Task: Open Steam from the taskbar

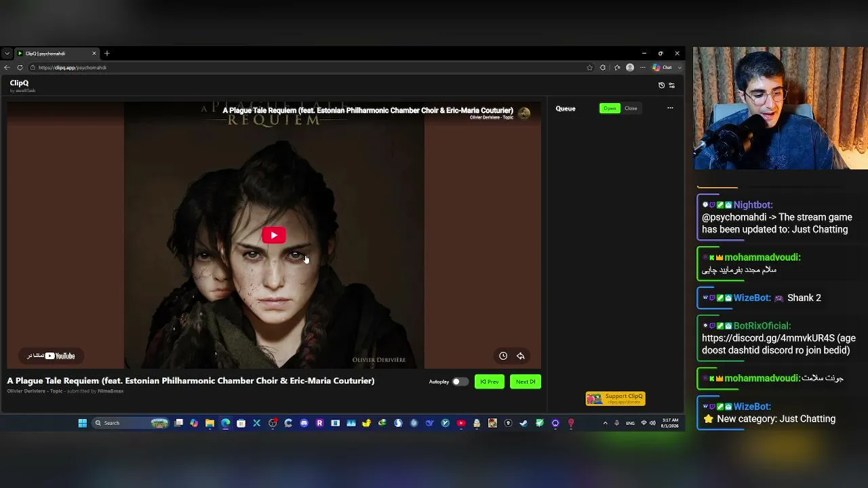Action: (x=524, y=423)
